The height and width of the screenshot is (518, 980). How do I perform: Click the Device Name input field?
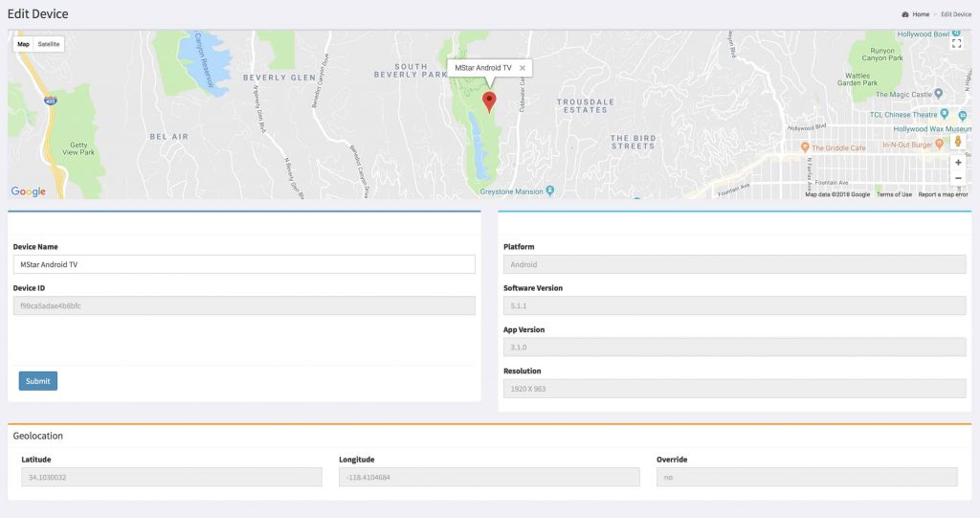[244, 264]
